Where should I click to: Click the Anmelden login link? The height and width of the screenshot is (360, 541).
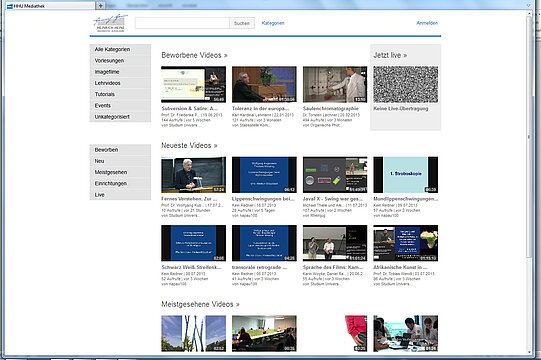coord(427,23)
